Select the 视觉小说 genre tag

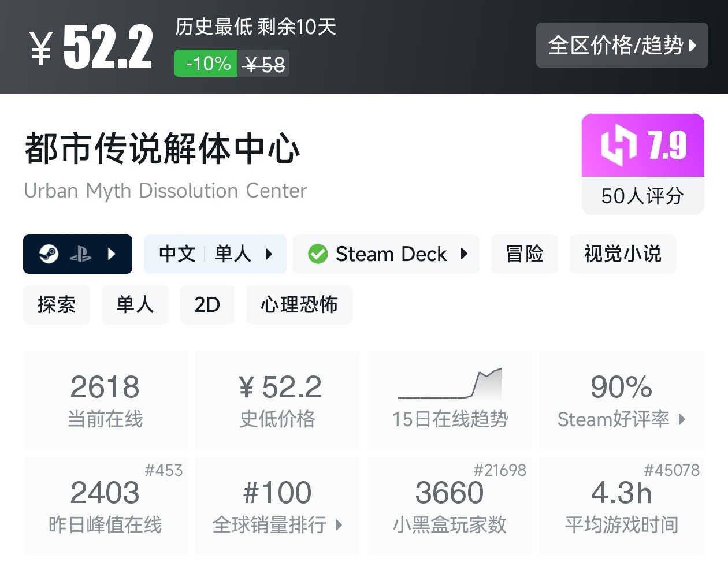pos(622,254)
